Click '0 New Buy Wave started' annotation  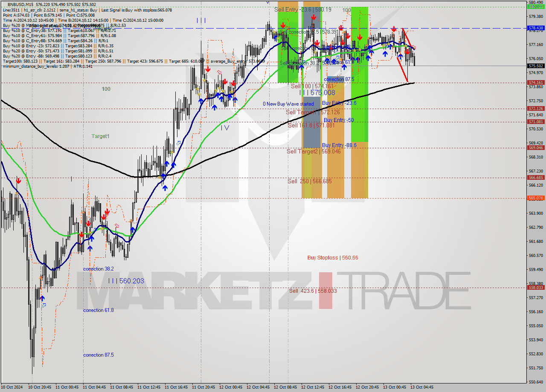click(288, 104)
